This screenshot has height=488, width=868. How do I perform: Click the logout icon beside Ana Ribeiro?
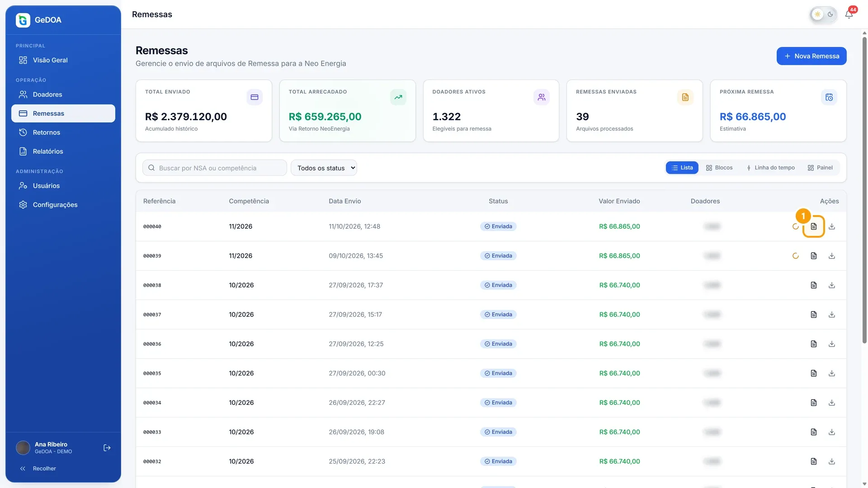[x=107, y=448]
